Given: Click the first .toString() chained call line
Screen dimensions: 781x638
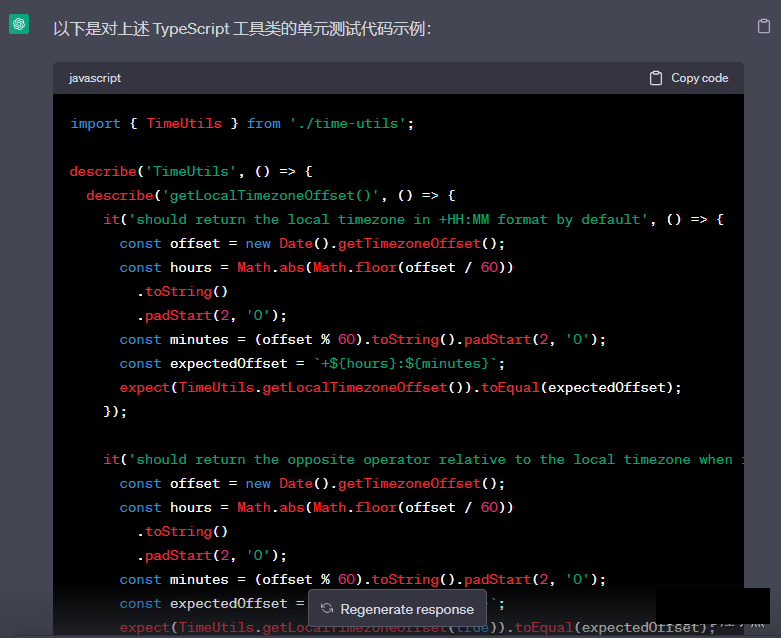Looking at the screenshot, I should 182,291.
